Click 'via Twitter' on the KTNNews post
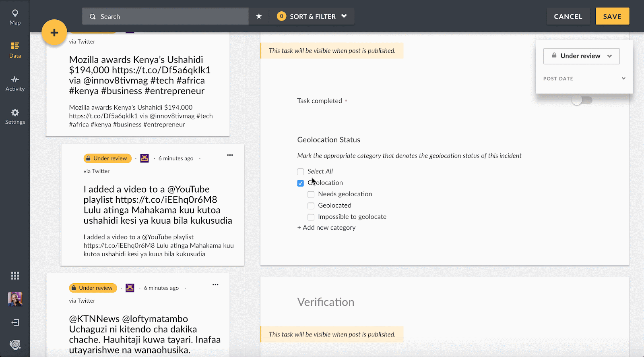This screenshot has height=357, width=644. (82, 301)
